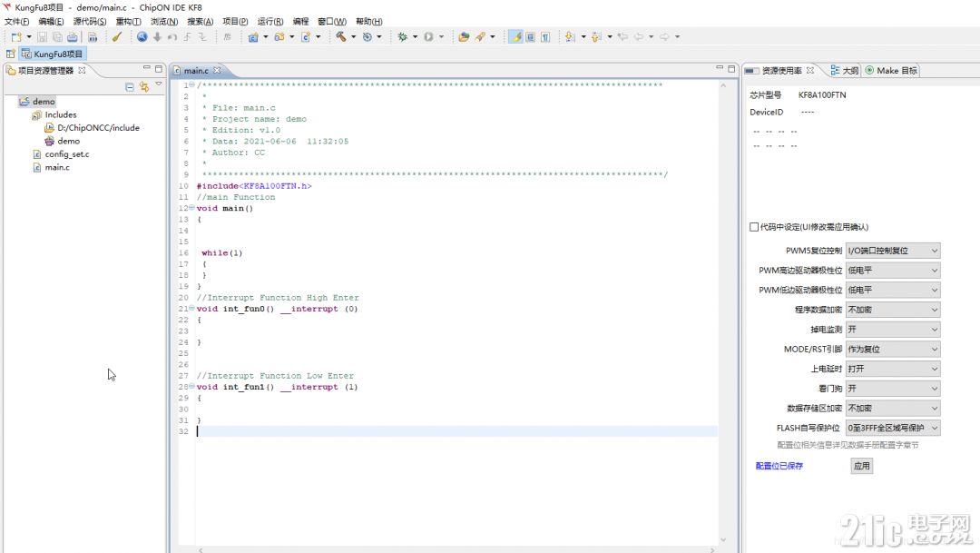Screen dimensions: 980x553
Task: Select the KungFu8项目 perspective button
Action: [53, 54]
